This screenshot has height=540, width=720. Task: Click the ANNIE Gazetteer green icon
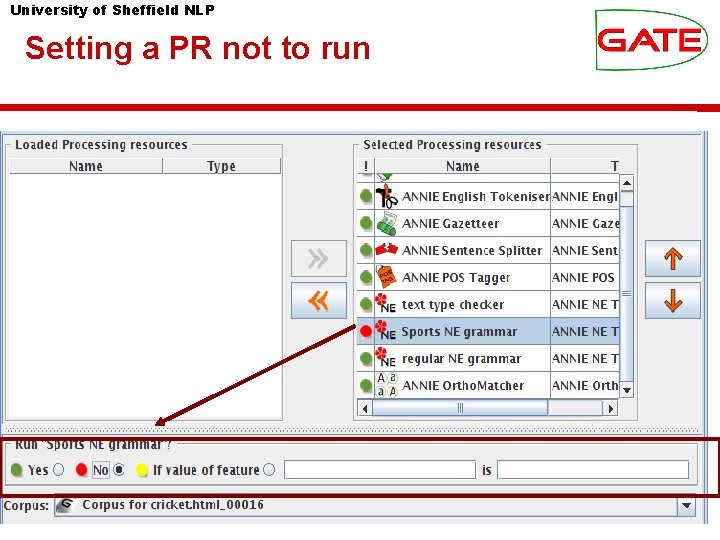pyautogui.click(x=387, y=223)
